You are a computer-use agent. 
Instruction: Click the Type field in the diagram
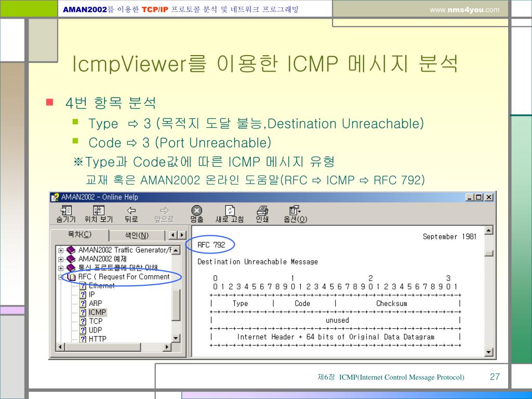pyautogui.click(x=240, y=303)
